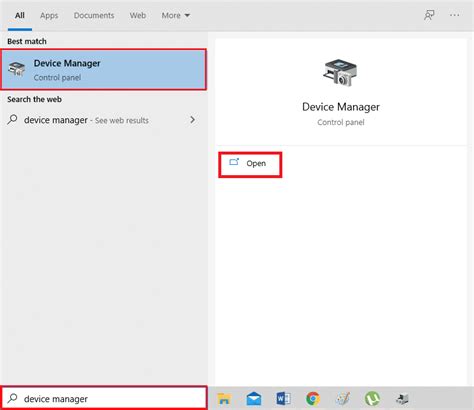474x410 pixels.
Task: Open Microsoft Word from the taskbar
Action: tap(283, 399)
